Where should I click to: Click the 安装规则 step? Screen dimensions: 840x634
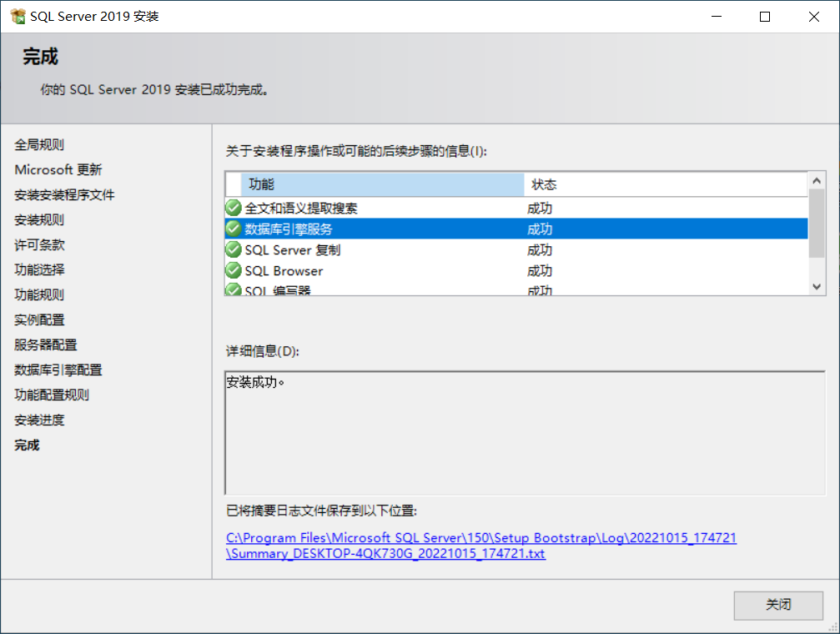(39, 219)
